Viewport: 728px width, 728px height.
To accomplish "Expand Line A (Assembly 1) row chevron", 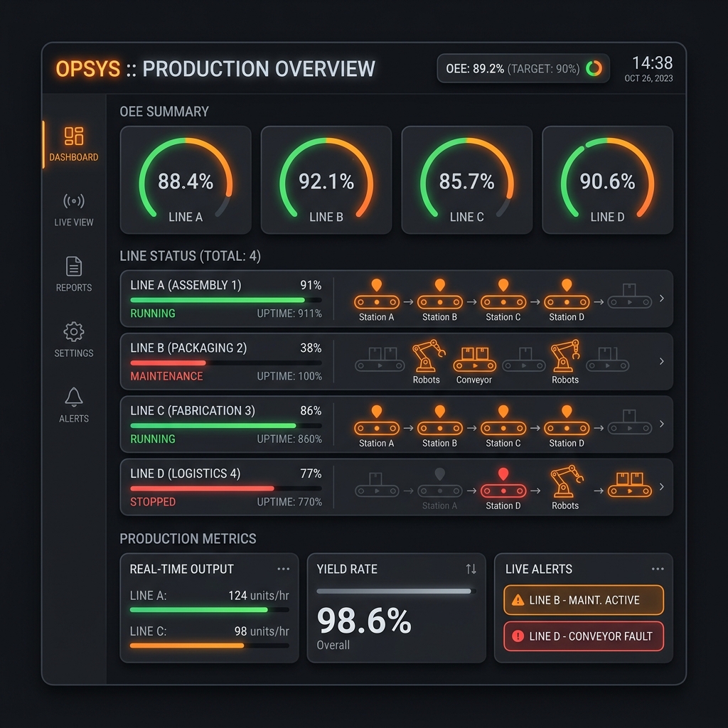I will pos(662,299).
